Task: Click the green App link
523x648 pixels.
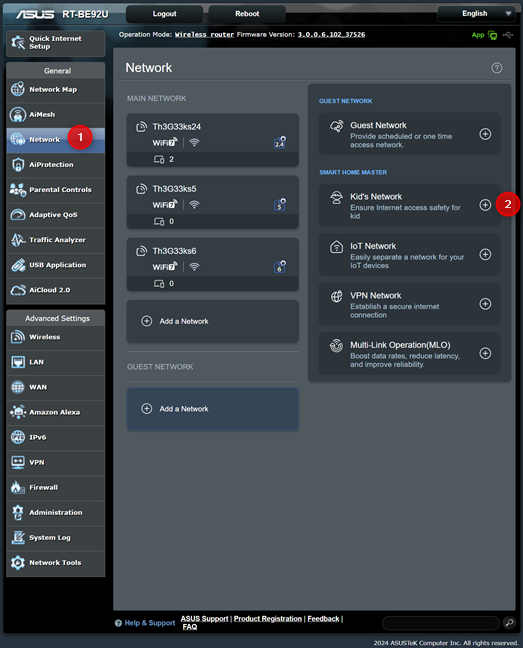Action: point(478,35)
